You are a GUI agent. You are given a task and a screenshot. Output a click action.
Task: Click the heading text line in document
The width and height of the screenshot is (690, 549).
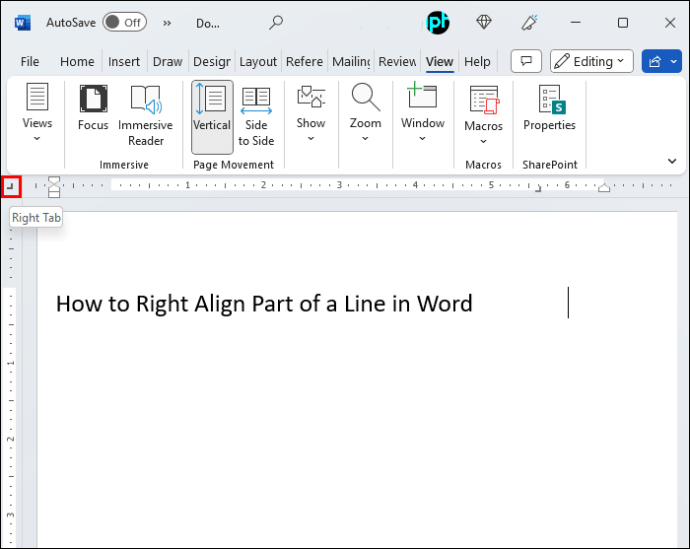click(x=264, y=304)
